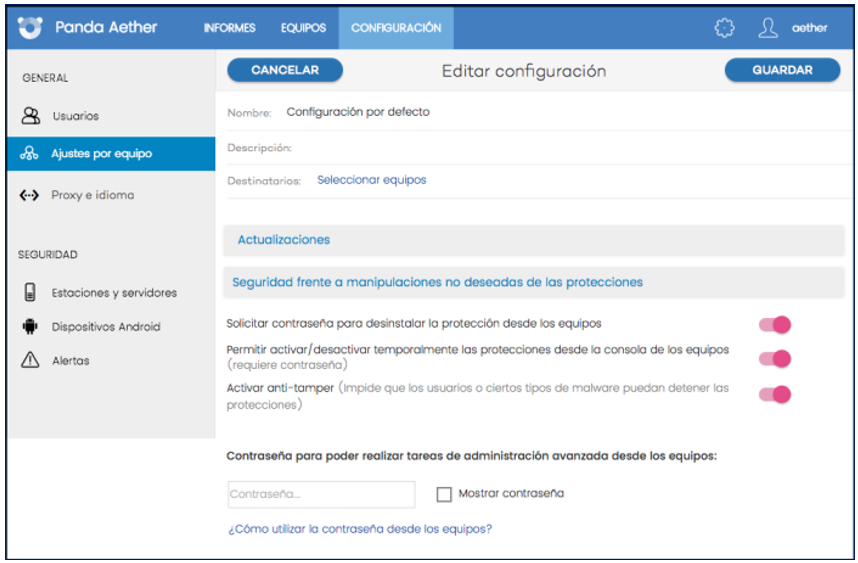Select Ajustes por equipo sidebar item
The width and height of the screenshot is (858, 563).
click(x=111, y=154)
